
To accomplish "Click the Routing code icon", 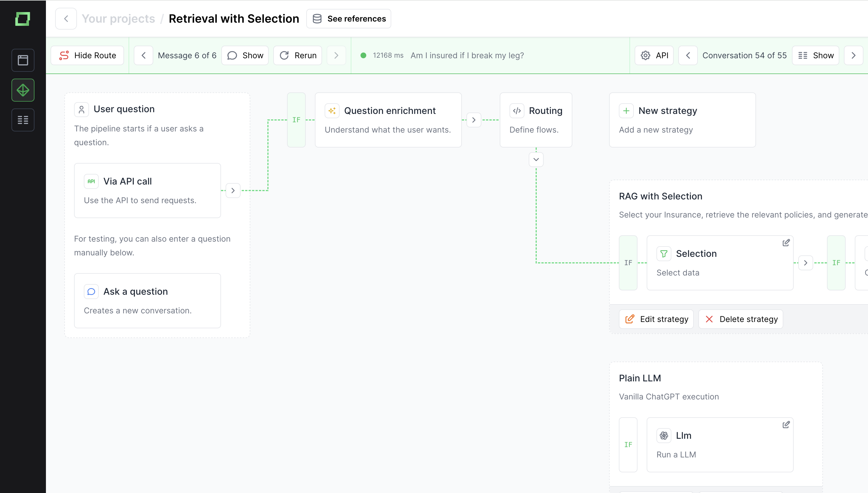I will tap(517, 111).
